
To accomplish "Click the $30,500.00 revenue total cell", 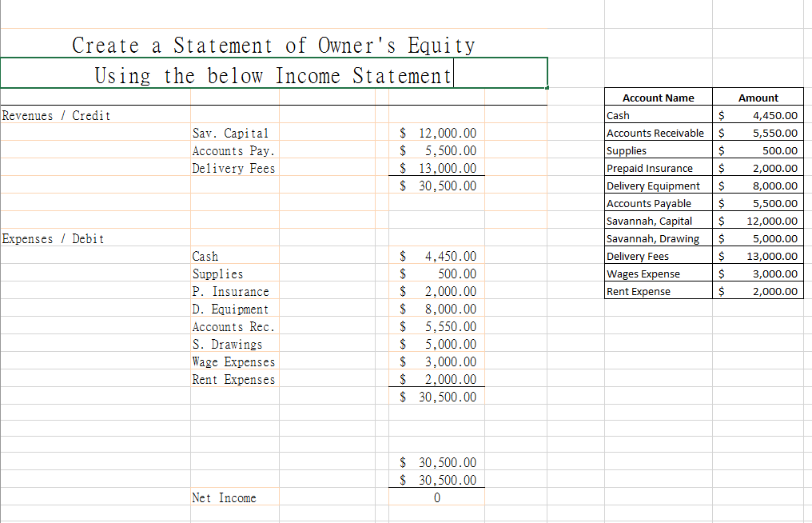I will (436, 186).
